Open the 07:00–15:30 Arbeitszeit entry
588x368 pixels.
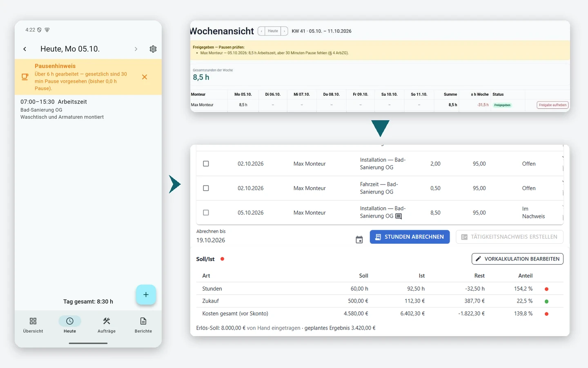(88, 109)
